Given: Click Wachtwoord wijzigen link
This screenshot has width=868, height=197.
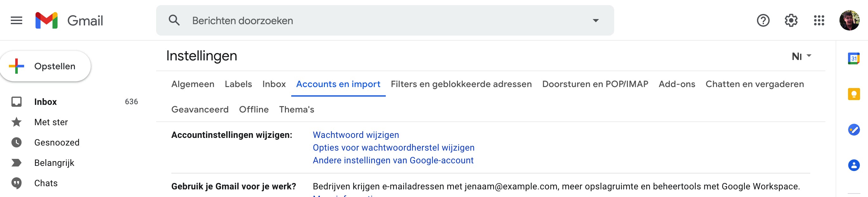Looking at the screenshot, I should click(x=356, y=135).
